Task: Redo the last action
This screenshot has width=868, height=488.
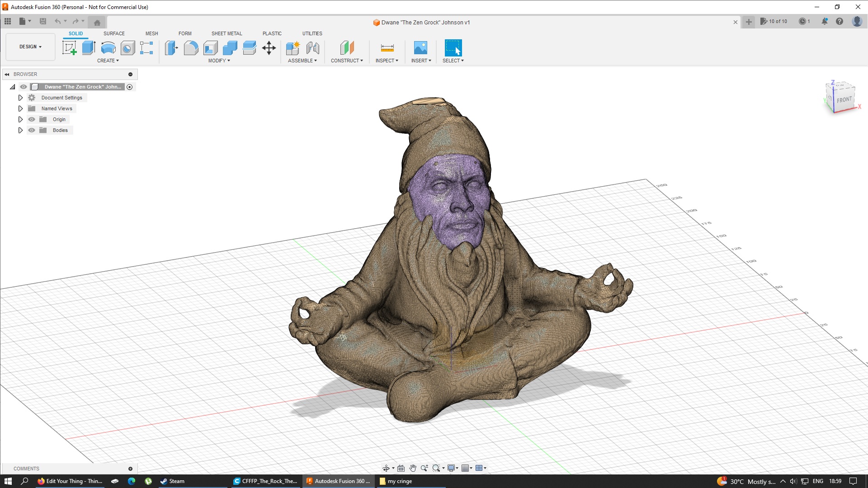Action: (x=75, y=21)
